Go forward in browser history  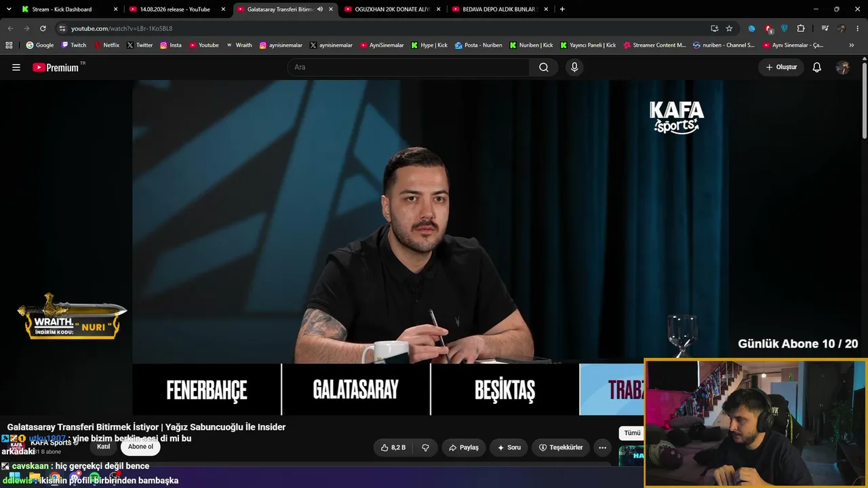(26, 28)
